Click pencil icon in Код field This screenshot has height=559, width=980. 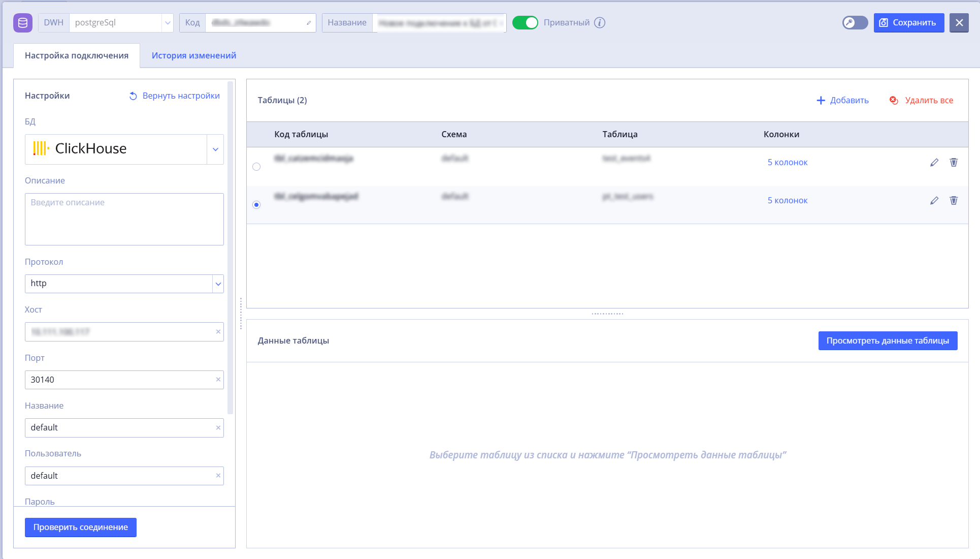coord(309,23)
